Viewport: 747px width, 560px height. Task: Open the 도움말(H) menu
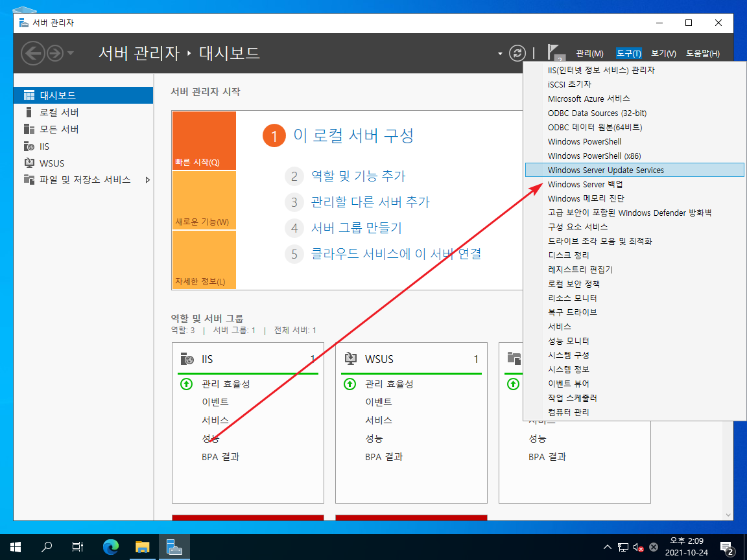click(703, 53)
